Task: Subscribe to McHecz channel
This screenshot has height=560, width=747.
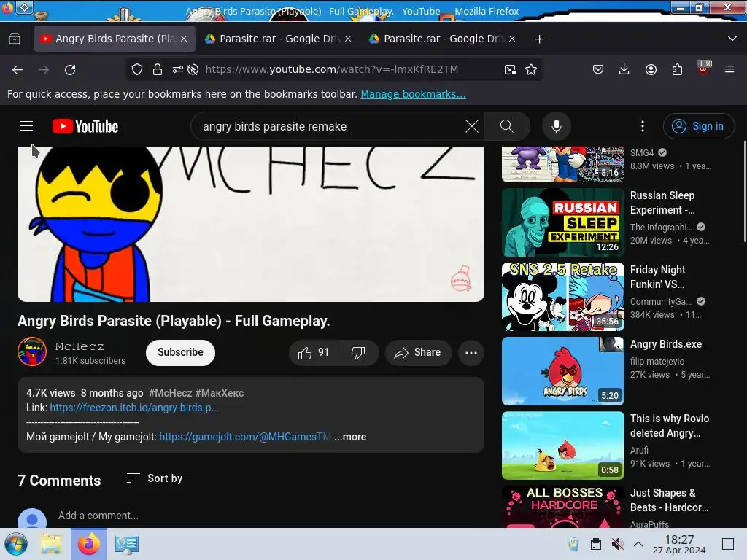Action: pyautogui.click(x=181, y=352)
